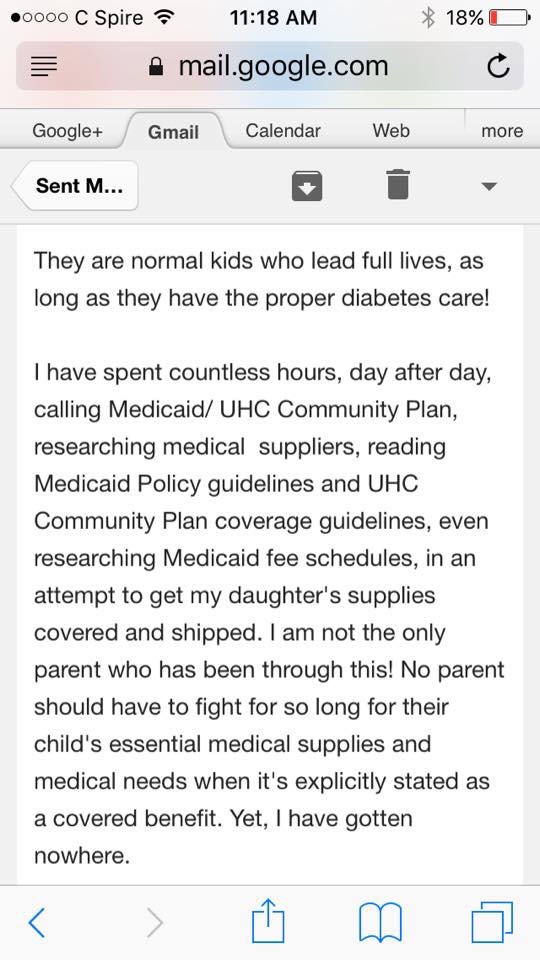The width and height of the screenshot is (540, 960).
Task: Go forward with Safari forward arrow
Action: pos(156,922)
